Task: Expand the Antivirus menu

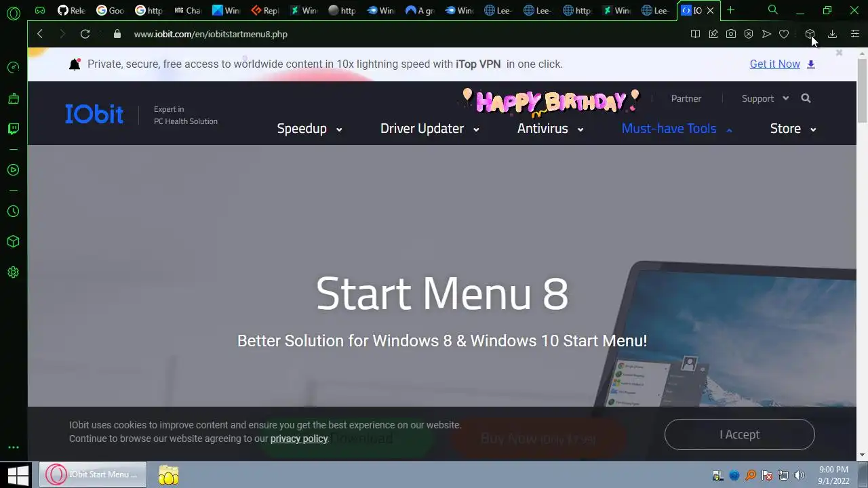Action: (550, 129)
